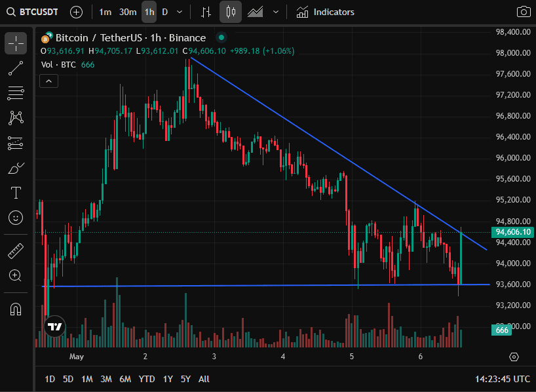Select the candles chart style
This screenshot has width=536, height=392.
click(x=231, y=12)
